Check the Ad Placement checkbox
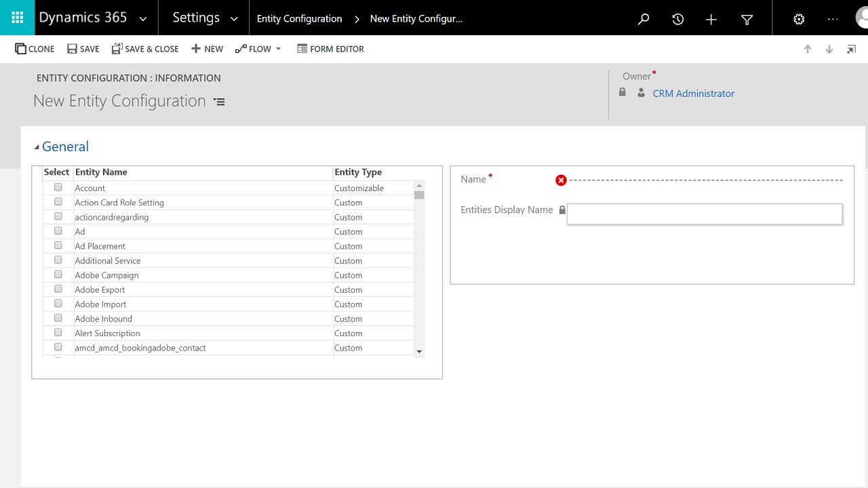Viewport: 868px width, 488px height. point(58,245)
